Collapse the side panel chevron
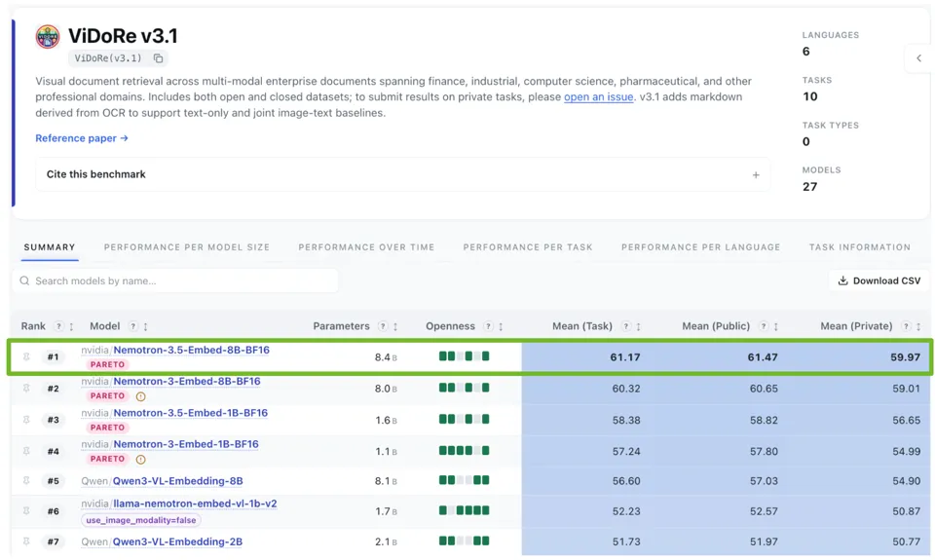Viewport: 935px width, 560px height. [918, 58]
